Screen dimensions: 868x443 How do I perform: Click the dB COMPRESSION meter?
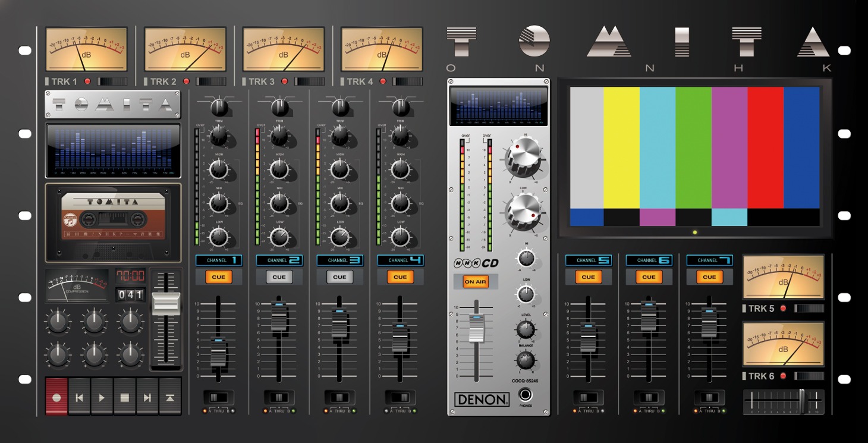[x=77, y=285]
